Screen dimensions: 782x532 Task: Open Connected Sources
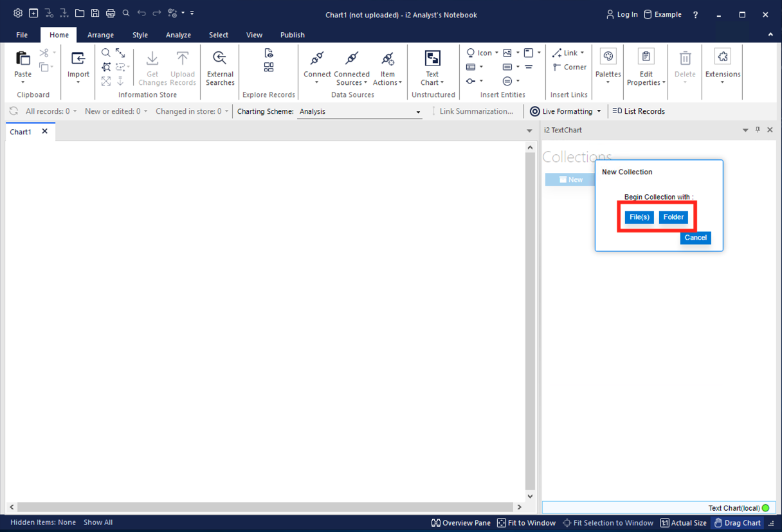coord(352,68)
